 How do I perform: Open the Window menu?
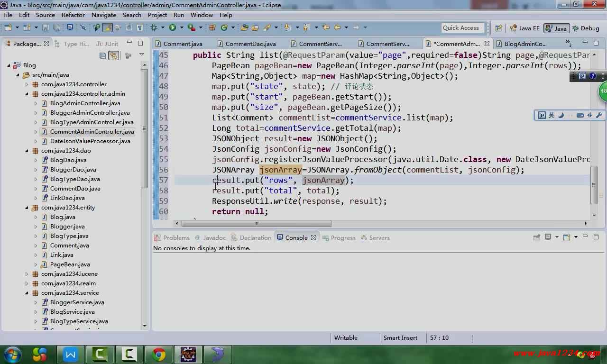202,15
